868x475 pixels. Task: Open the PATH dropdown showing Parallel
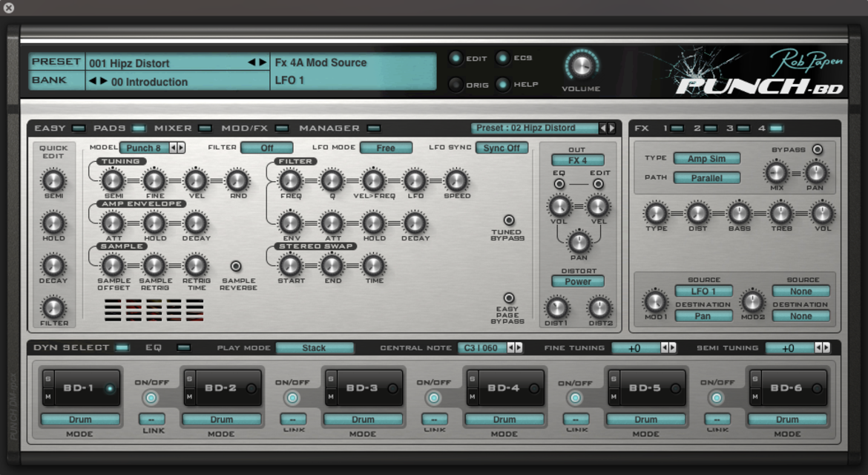706,177
